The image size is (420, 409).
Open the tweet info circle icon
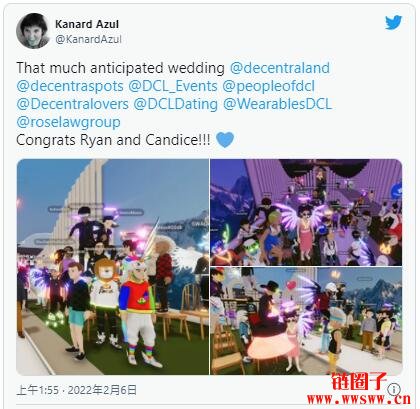pyautogui.click(x=394, y=389)
